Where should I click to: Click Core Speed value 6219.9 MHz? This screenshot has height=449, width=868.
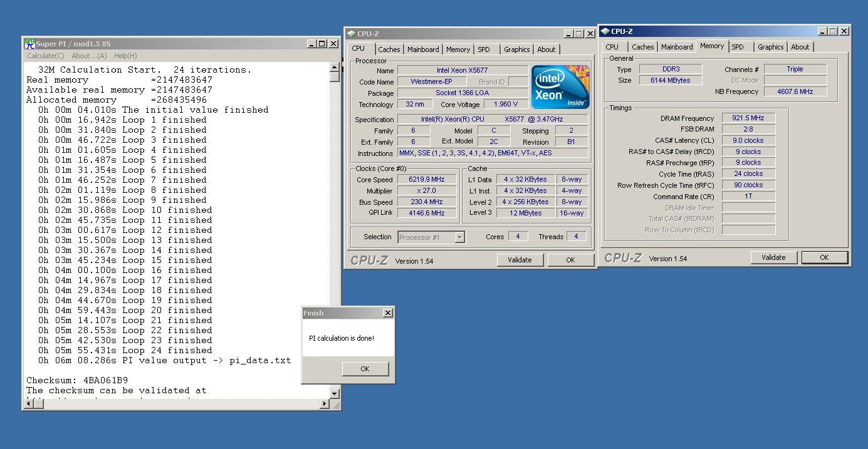(x=426, y=179)
